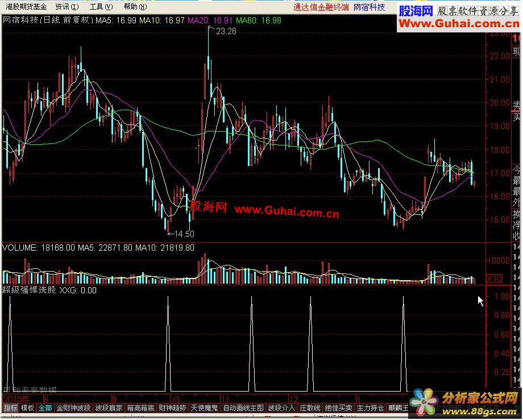Switch to the 全部 indicator tab

pyautogui.click(x=45, y=408)
